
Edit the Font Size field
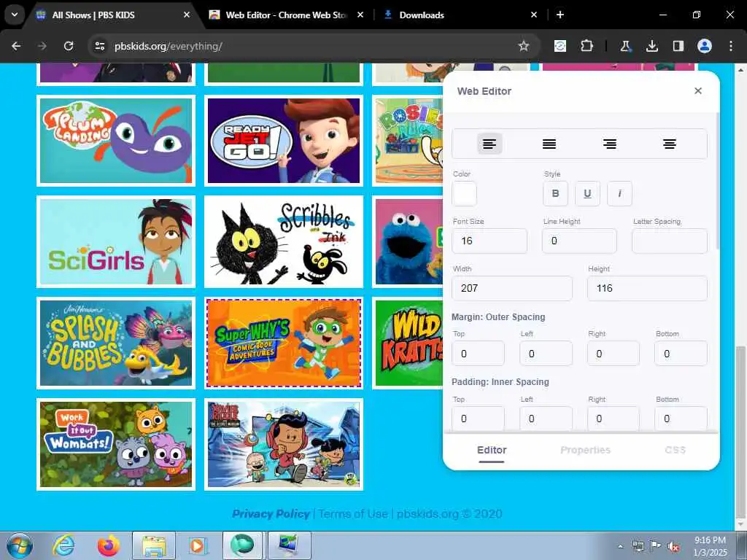coord(489,241)
